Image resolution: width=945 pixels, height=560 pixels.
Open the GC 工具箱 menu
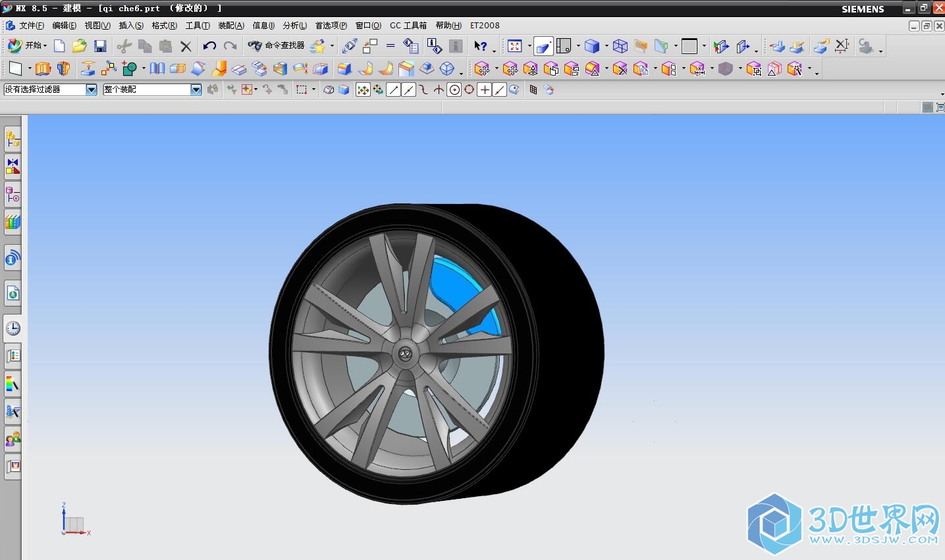click(408, 26)
